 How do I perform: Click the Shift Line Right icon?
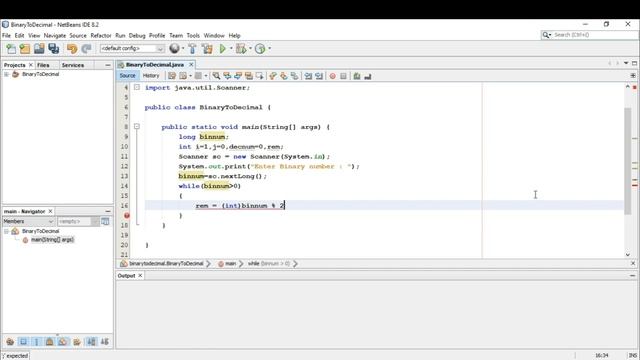pyautogui.click(x=319, y=76)
